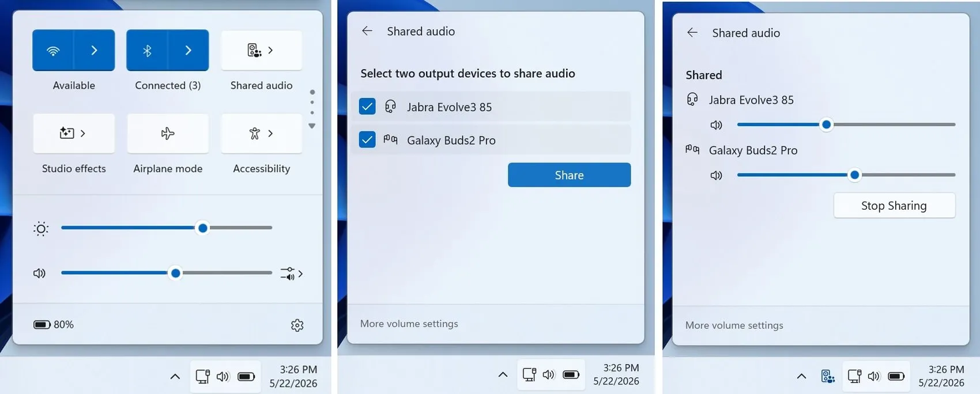Image resolution: width=980 pixels, height=394 pixels.
Task: Click the battery icon in left taskbar tray
Action: click(246, 377)
